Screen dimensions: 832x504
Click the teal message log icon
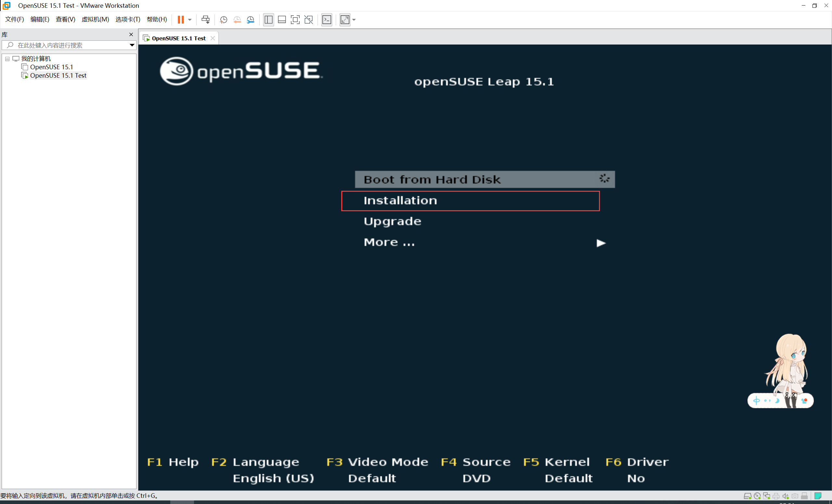817,496
